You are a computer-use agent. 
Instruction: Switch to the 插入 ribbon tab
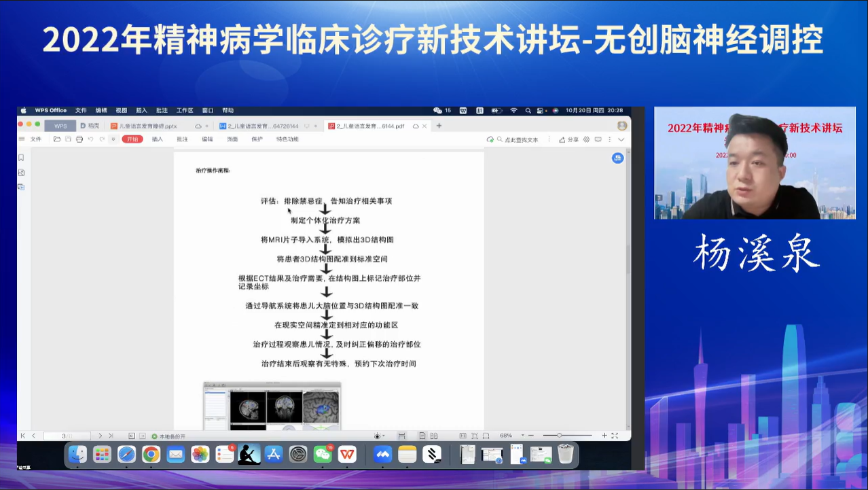pos(158,139)
